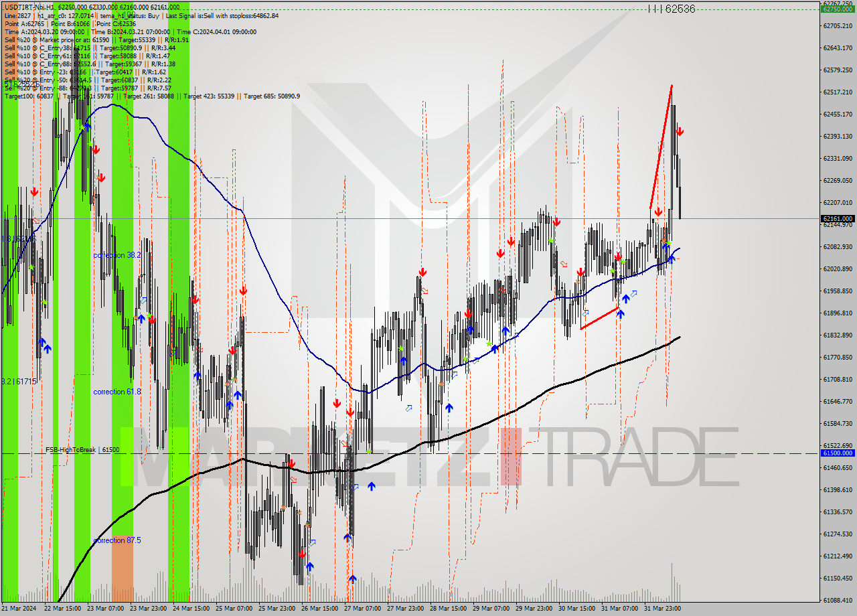Click the 'I I I 62536' level label
Viewport: 857px width, 616px height.
pyautogui.click(x=671, y=9)
